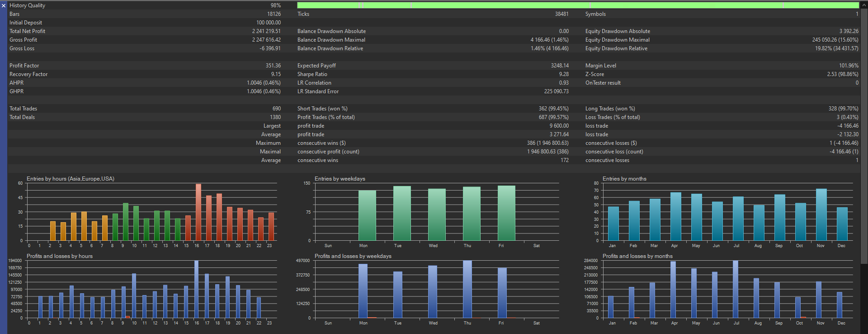This screenshot has height=334, width=868.
Task: Click the Friday bar in Entries by weekdays
Action: (x=506, y=213)
